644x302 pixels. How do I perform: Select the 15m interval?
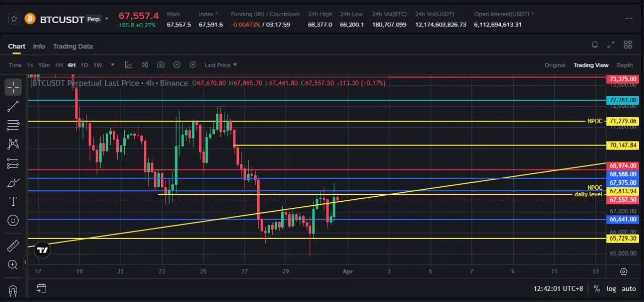(x=44, y=65)
